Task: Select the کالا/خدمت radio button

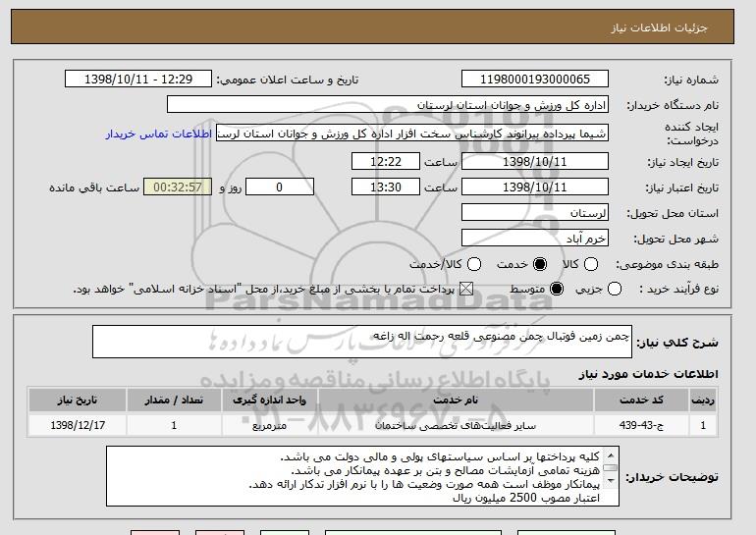Action: click(x=474, y=264)
